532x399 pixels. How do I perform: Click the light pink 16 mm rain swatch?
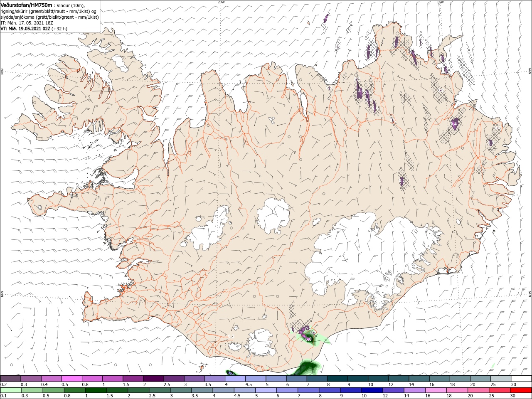[x=435, y=390]
